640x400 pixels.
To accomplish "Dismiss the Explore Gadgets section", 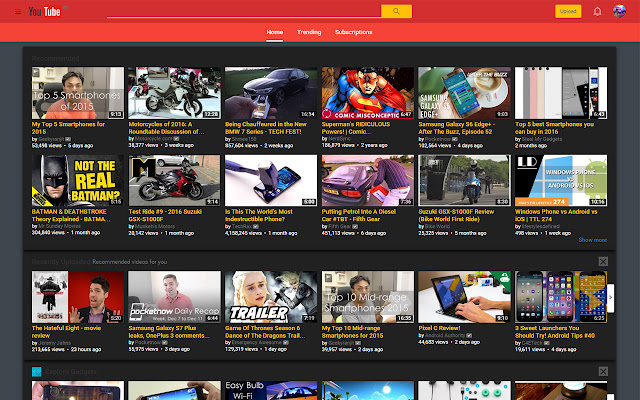I will click(x=603, y=371).
